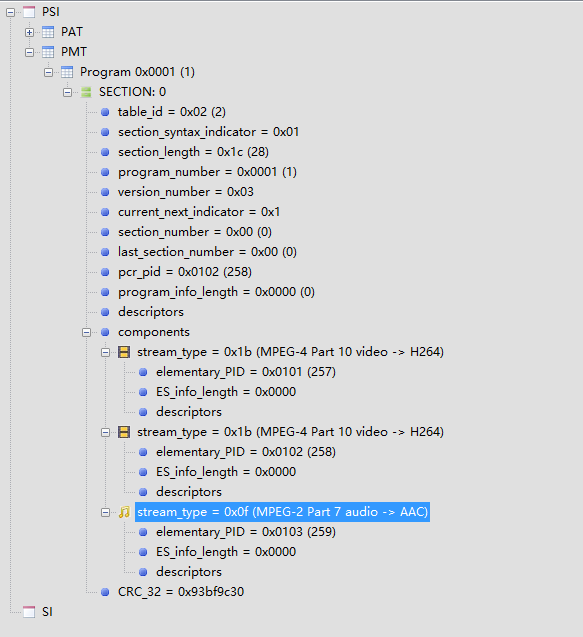This screenshot has height=637, width=583.
Task: Click the film icon of the first H264 stream
Action: point(124,352)
